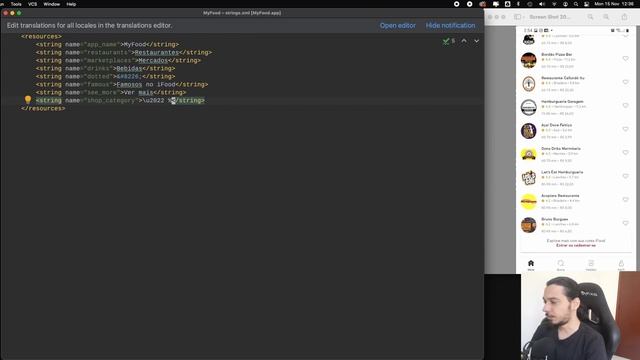
Task: Open the Help menu
Action: point(71,4)
